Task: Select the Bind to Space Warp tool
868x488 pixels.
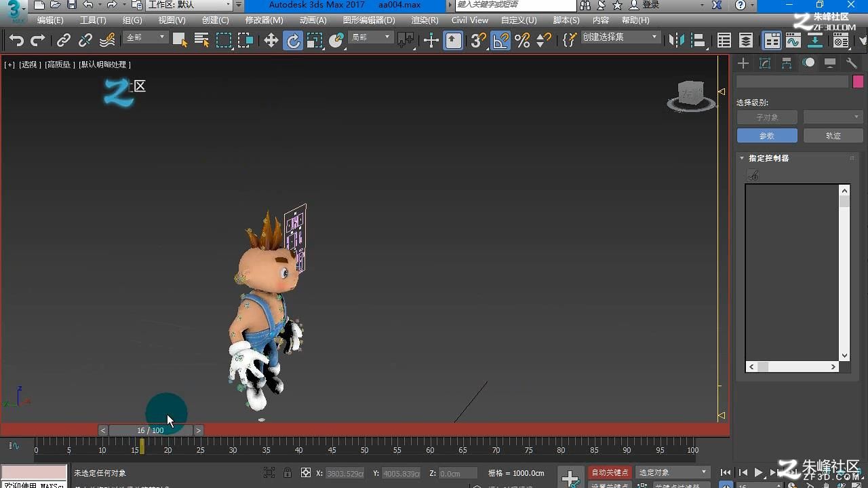Action: click(x=107, y=41)
